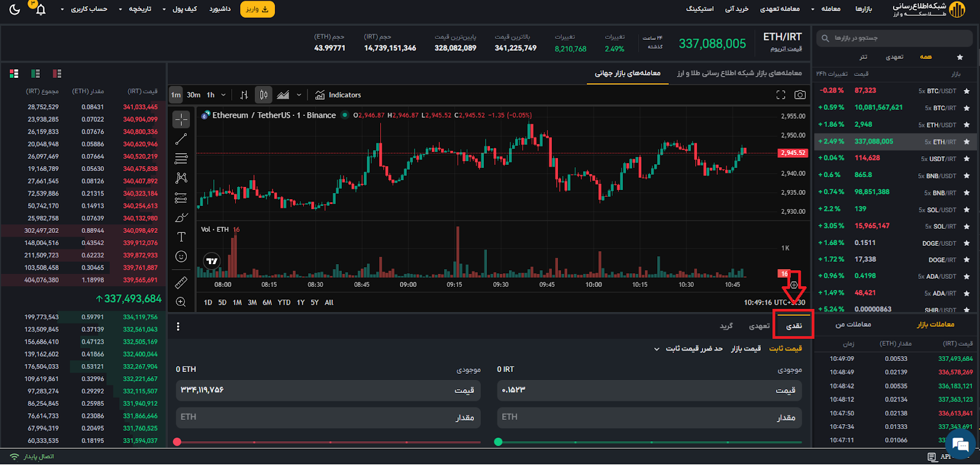980x467 pixels.
Task: Expand the chart timeframe interval dropdown
Action: (223, 95)
